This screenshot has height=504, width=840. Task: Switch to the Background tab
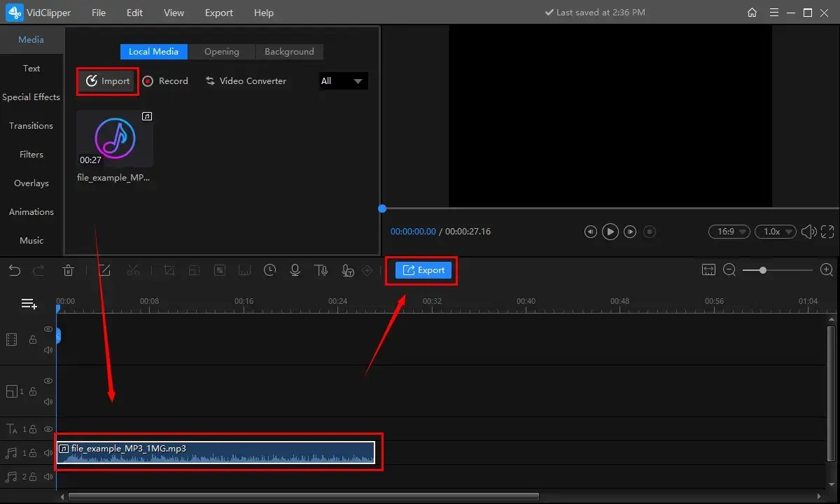[x=289, y=51]
